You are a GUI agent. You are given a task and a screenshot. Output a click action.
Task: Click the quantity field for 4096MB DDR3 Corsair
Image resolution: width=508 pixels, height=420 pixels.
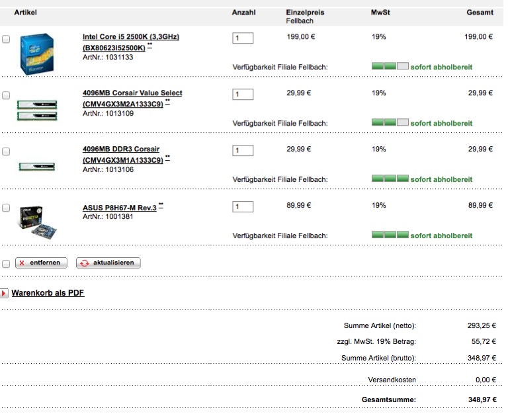243,150
